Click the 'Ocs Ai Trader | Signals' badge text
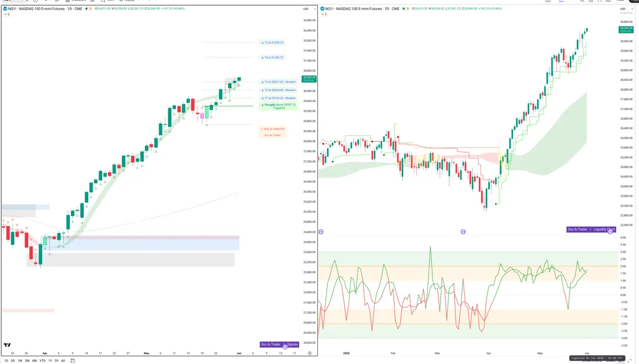This screenshot has width=639, height=364. [279, 344]
